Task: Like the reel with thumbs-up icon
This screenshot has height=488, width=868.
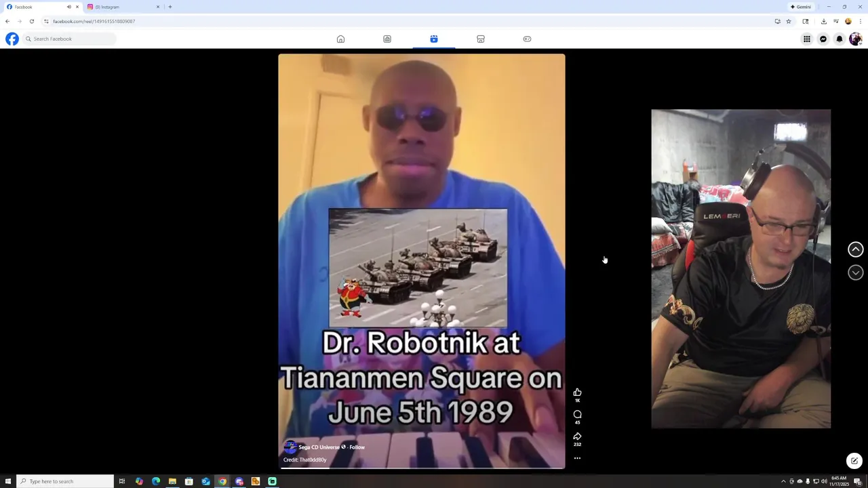Action: (577, 392)
